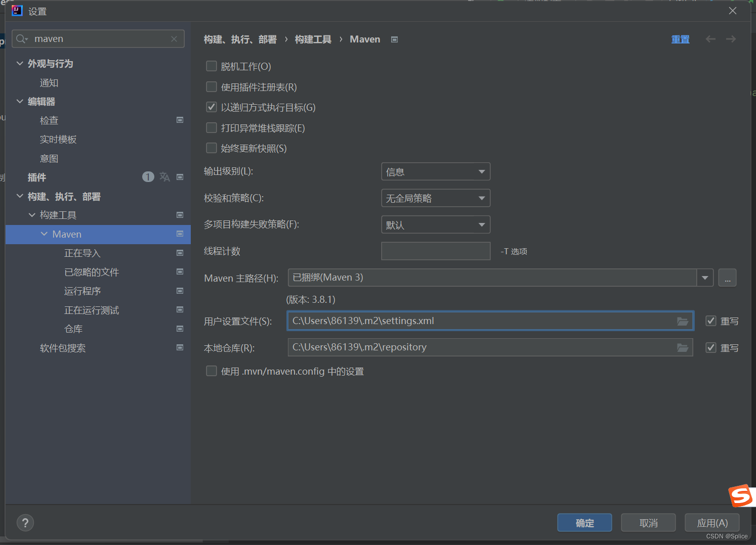Click project-level icon beside 构建工具
Image resolution: width=756 pixels, height=545 pixels.
(180, 215)
